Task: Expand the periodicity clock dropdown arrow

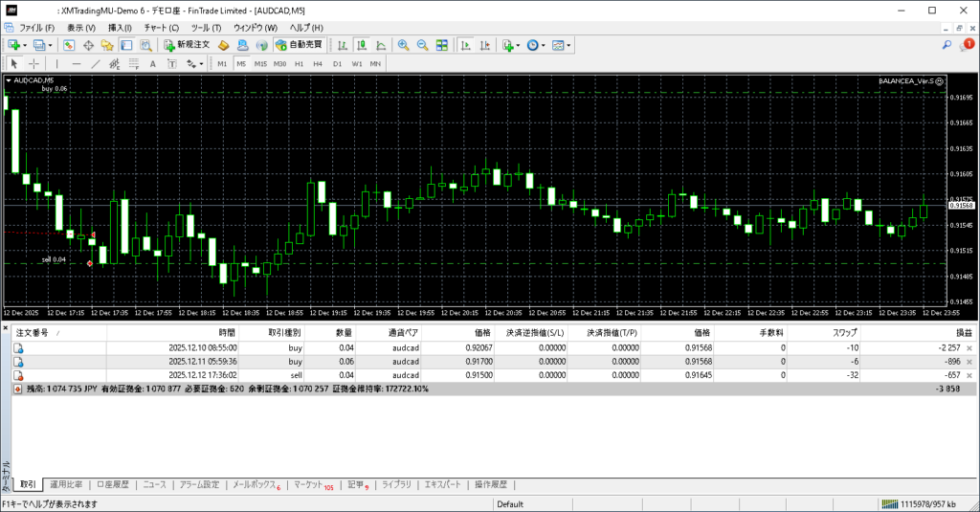Action: (543, 45)
